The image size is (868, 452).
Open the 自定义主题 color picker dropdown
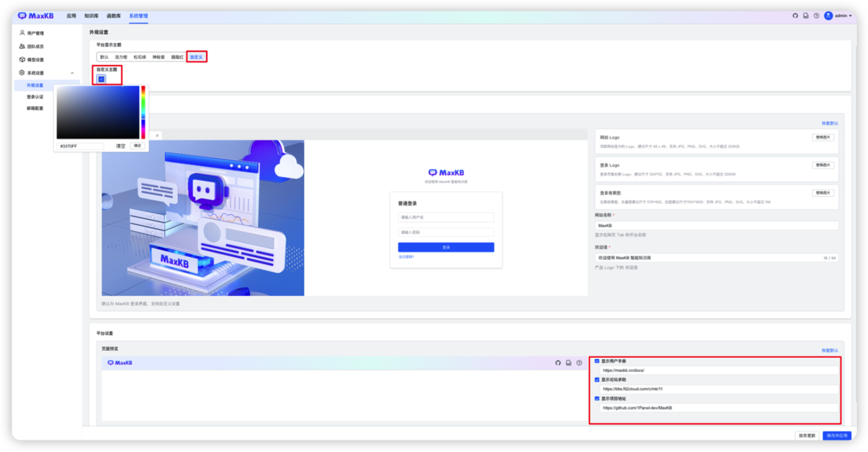(101, 79)
